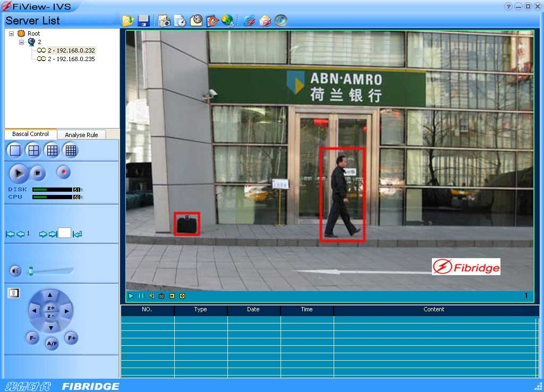Click the Internet Explorer Fibridge icon
Image resolution: width=544 pixels, height=392 pixels.
click(249, 21)
